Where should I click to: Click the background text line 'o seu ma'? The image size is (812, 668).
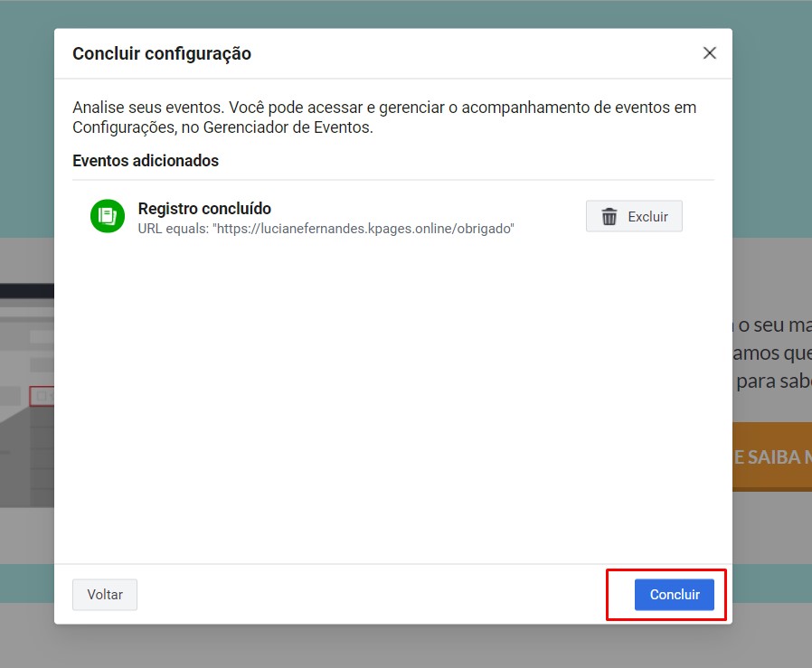772,325
